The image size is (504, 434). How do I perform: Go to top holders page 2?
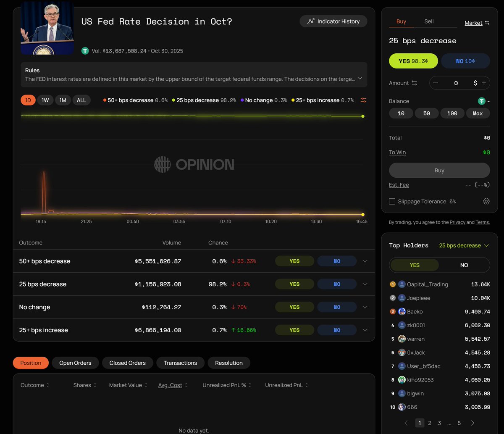tap(429, 423)
